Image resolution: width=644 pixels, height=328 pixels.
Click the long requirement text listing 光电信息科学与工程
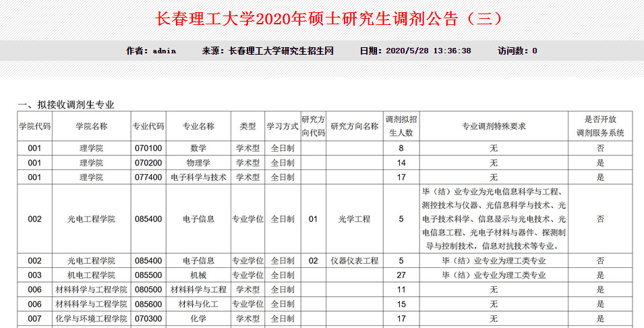494,219
